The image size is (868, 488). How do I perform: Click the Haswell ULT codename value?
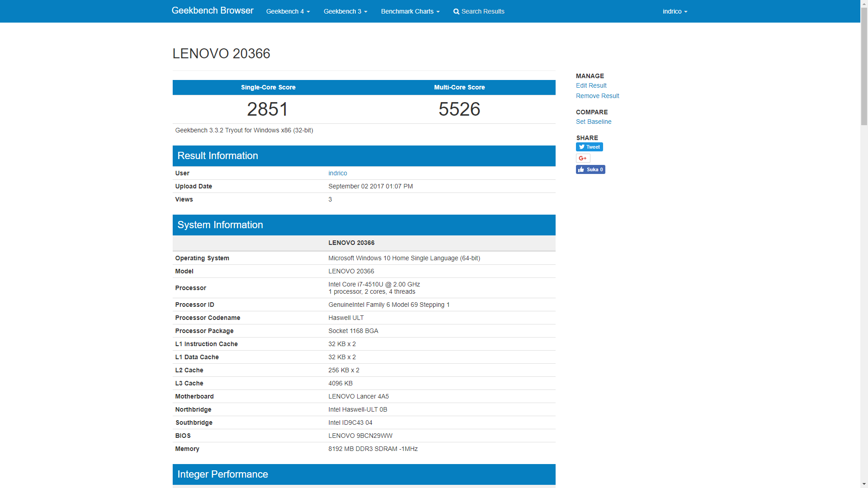(x=346, y=318)
